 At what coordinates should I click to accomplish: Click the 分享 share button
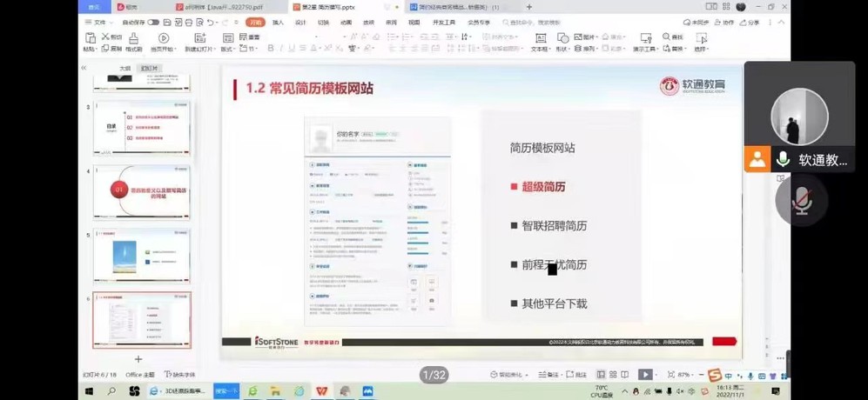click(x=750, y=23)
